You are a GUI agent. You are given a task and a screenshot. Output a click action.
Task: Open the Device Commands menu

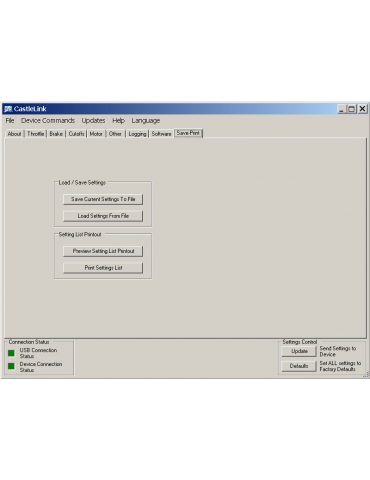[48, 121]
